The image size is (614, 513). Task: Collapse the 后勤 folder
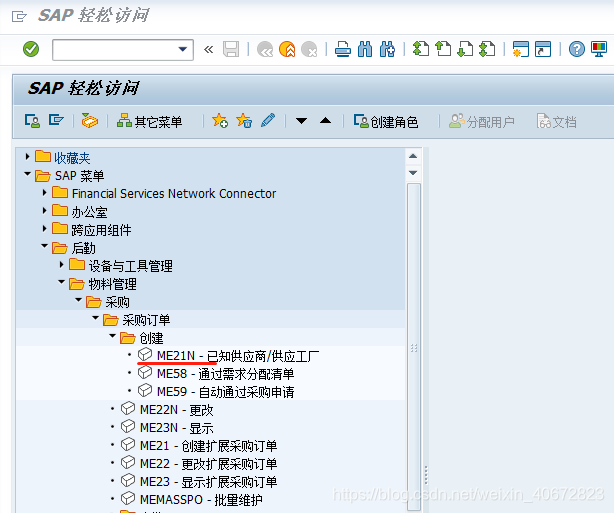coord(44,246)
